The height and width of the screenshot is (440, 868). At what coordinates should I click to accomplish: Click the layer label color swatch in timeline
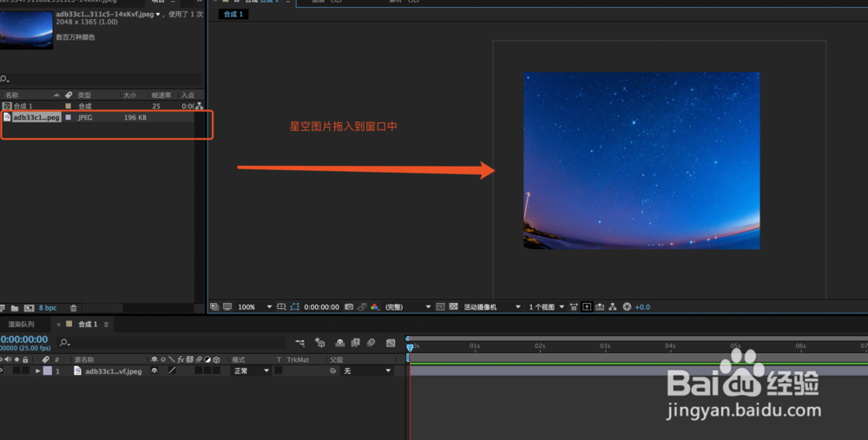coord(48,371)
